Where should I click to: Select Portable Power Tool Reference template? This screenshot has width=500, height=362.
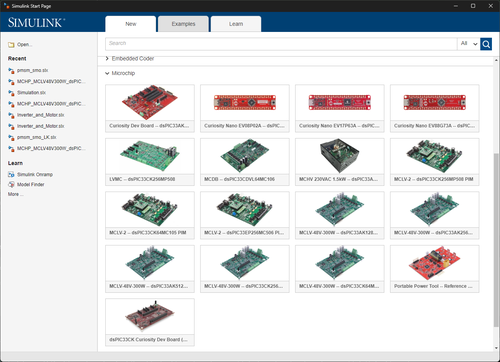click(x=435, y=269)
